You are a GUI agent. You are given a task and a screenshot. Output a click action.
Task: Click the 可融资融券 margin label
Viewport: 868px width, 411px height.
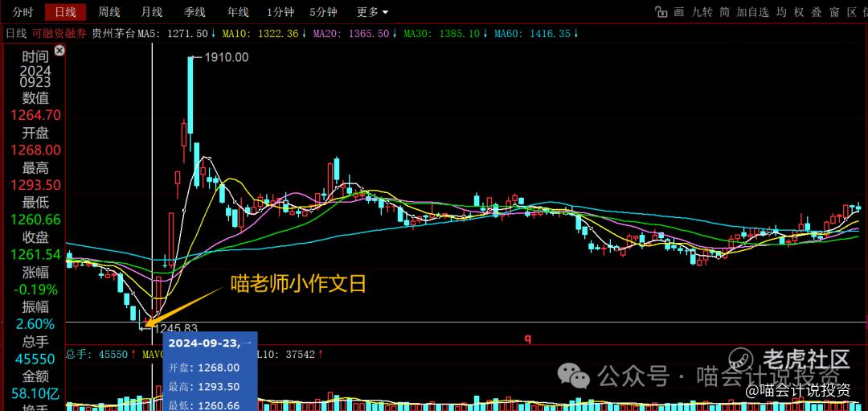59,34
